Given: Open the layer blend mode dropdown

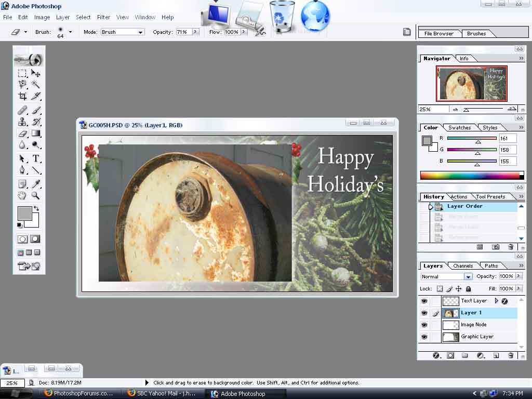Looking at the screenshot, I should tap(446, 277).
